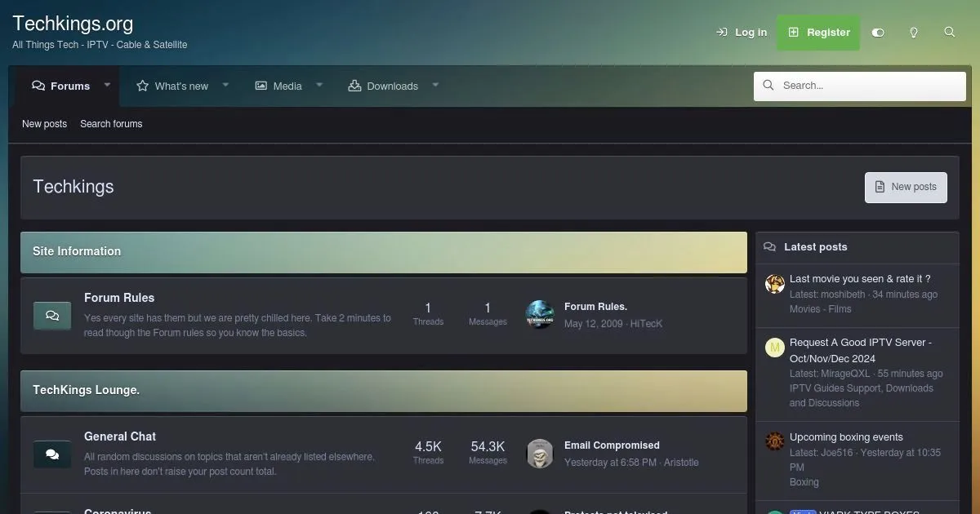Viewport: 980px width, 514px height.
Task: Click the '4.5K' Threads count
Action: 428,447
